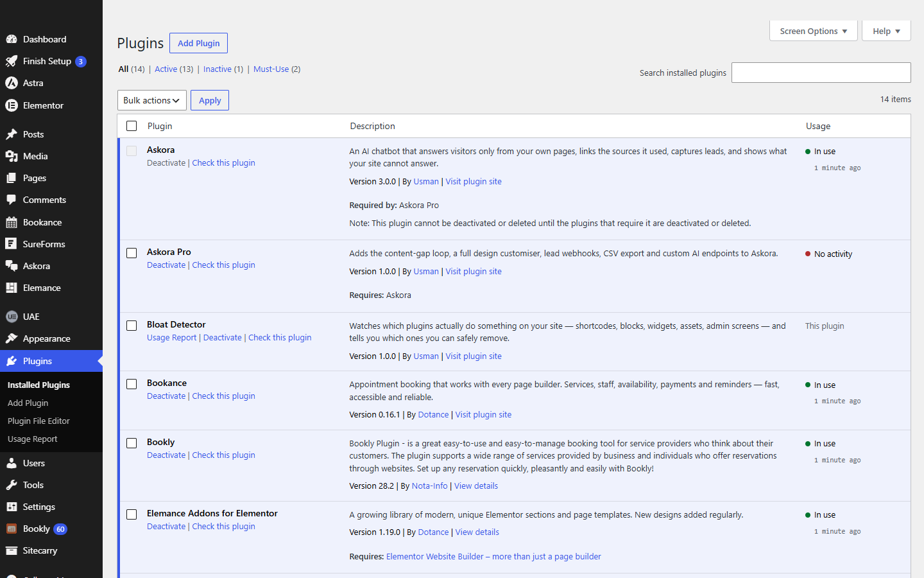This screenshot has height=578, width=924.
Task: Toggle the select-all plugins checkbox
Action: [x=132, y=126]
